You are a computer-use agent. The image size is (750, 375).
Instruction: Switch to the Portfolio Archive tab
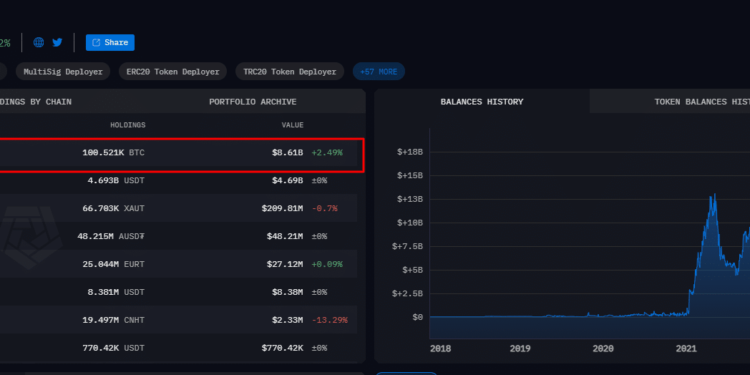click(253, 101)
